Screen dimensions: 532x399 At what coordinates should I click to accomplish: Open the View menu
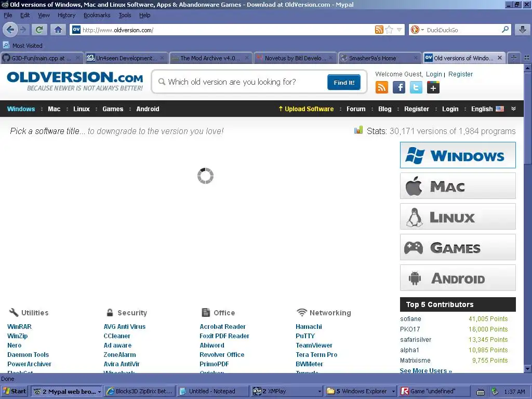point(44,15)
